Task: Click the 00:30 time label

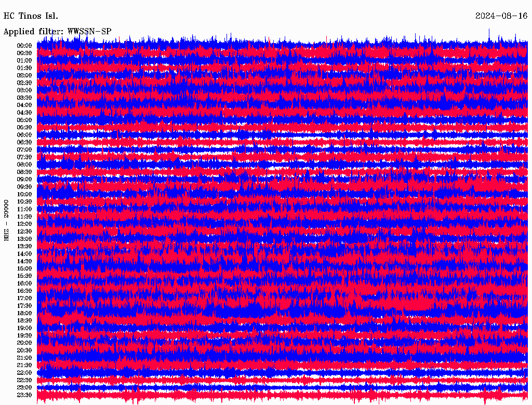Action: (24, 53)
